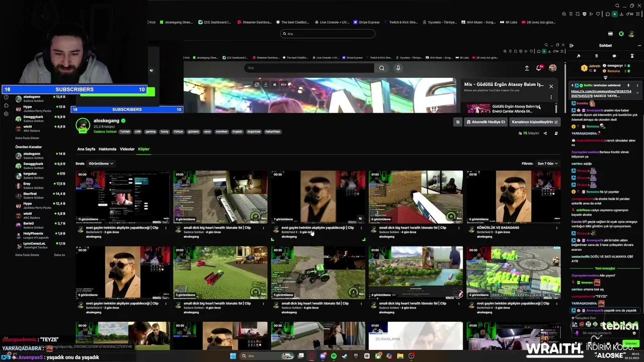Viewport: 644px width, 362px height.
Task: Click the YouTube search magnifier button
Action: (x=382, y=68)
